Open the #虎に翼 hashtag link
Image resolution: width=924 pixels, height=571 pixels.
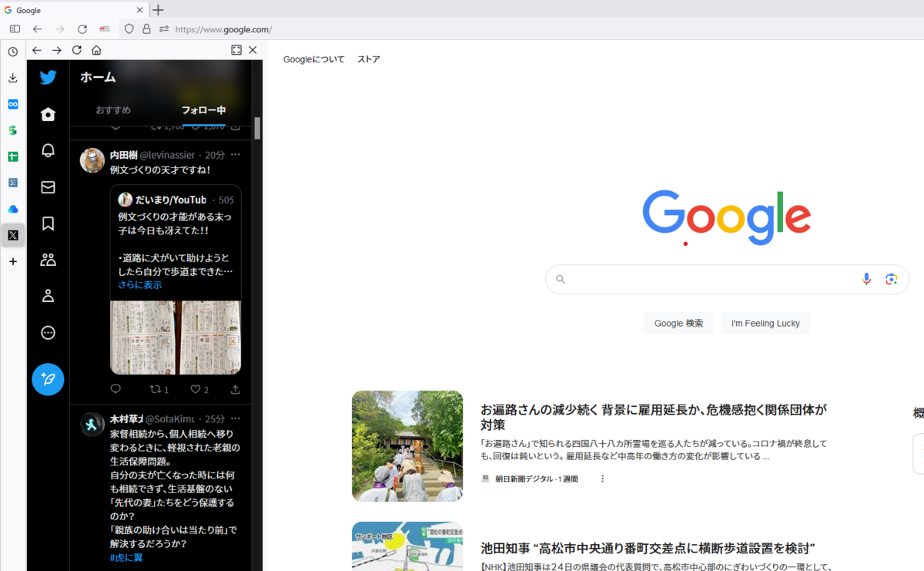point(126,557)
